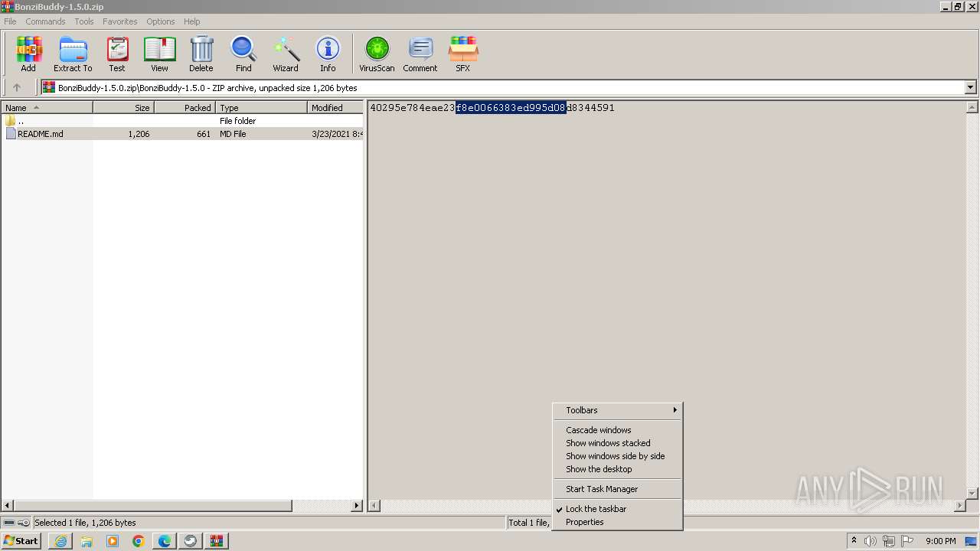Viewport: 980px width, 551px height.
Task: Launch the Wizard wand tool
Action: (x=286, y=54)
